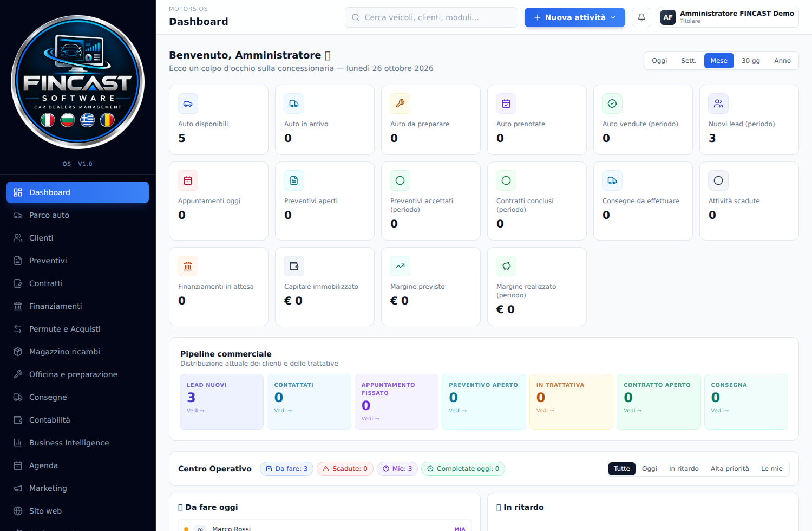Screen dimensions: 812x531
Task: Click the Appuntamenti oggi calendar icon
Action: click(188, 180)
